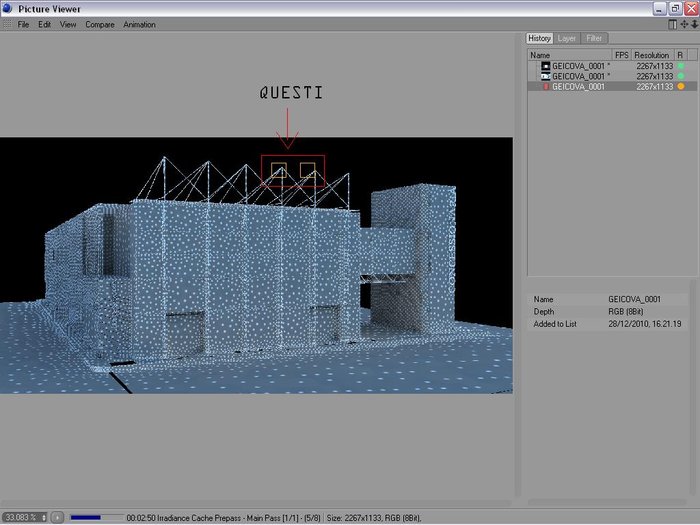
Task: Click the Resolution column header
Action: click(x=652, y=55)
